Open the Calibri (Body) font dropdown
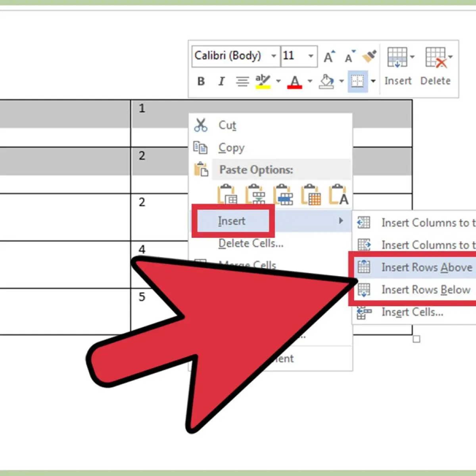Screen dimensions: 476x476 coord(274,56)
